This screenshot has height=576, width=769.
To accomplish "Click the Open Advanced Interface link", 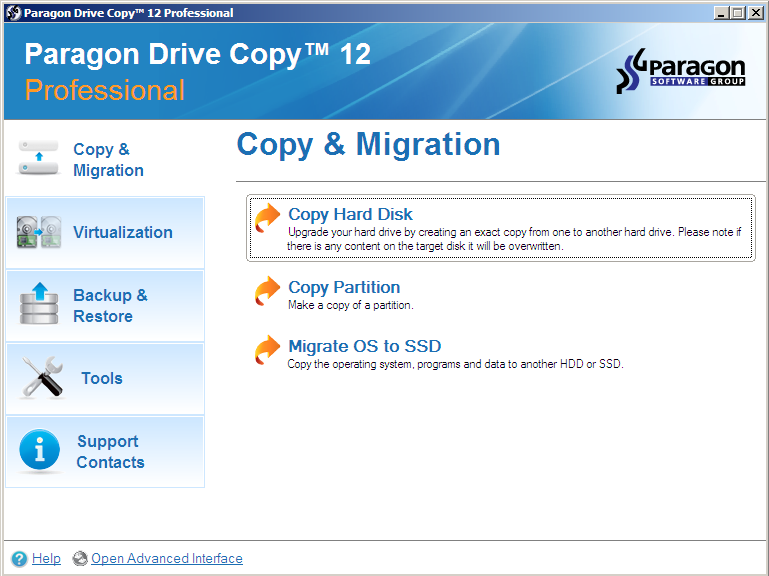I will [166, 559].
